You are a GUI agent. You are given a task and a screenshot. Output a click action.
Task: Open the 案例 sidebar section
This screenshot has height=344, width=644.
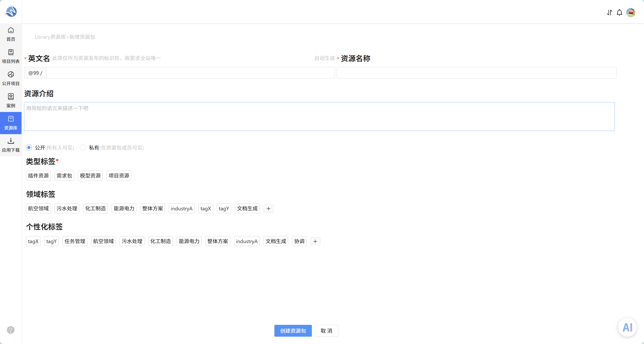coord(11,101)
